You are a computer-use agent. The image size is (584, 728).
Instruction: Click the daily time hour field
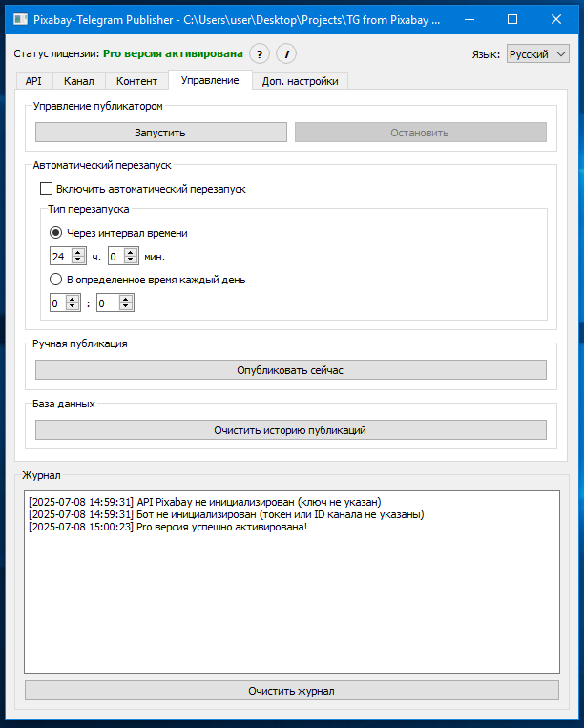[x=58, y=303]
